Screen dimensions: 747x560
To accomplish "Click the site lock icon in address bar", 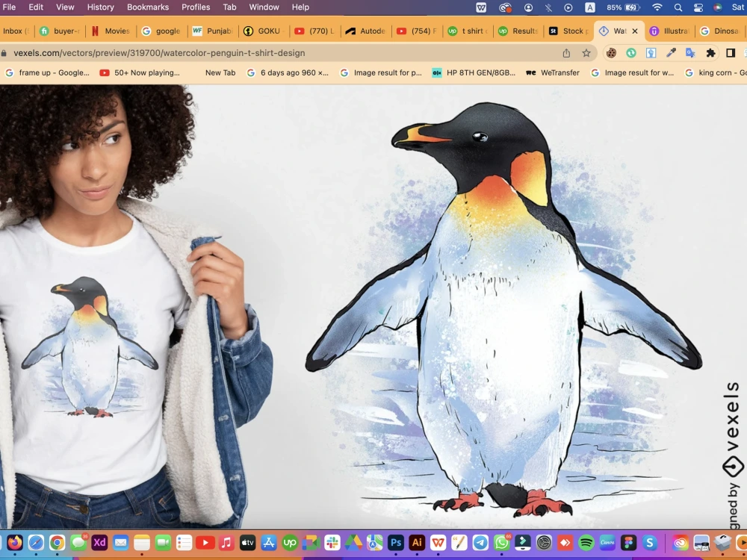I will coord(4,53).
